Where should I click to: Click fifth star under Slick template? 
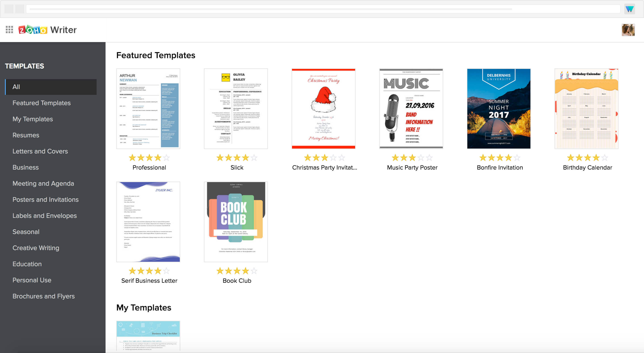pyautogui.click(x=254, y=158)
